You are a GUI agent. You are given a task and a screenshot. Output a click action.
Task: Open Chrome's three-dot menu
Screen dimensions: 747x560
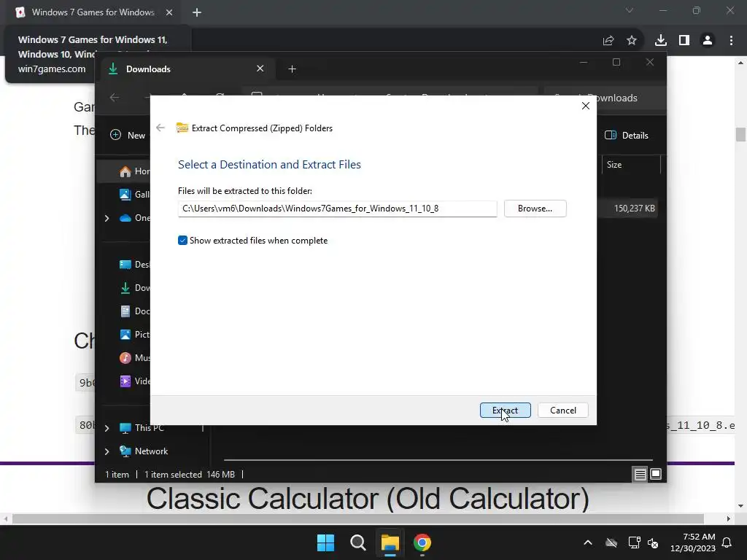coord(731,41)
